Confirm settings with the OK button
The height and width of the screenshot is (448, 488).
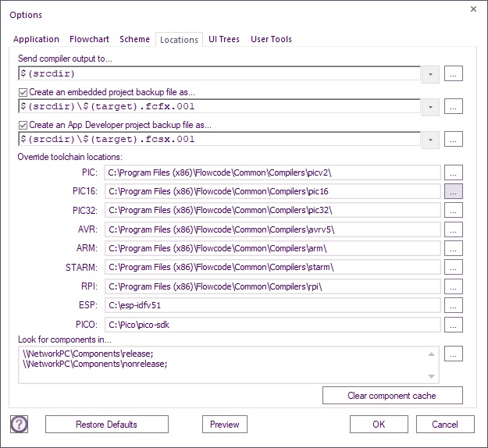(x=379, y=425)
